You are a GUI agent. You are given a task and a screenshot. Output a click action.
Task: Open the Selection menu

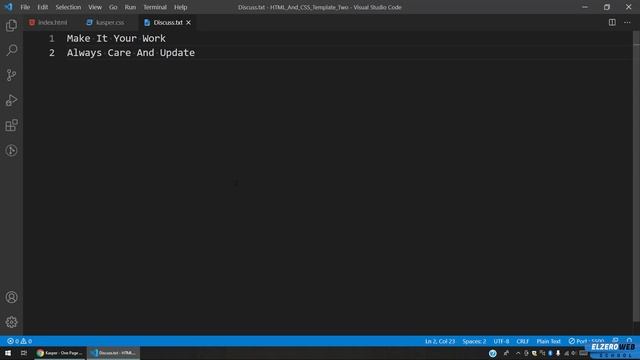tap(68, 7)
